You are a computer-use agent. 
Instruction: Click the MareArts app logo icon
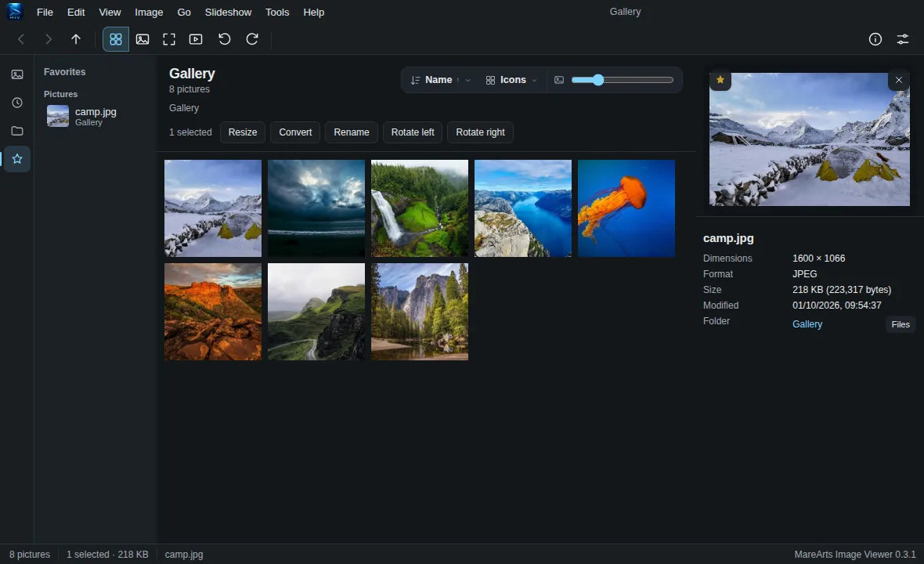click(15, 12)
